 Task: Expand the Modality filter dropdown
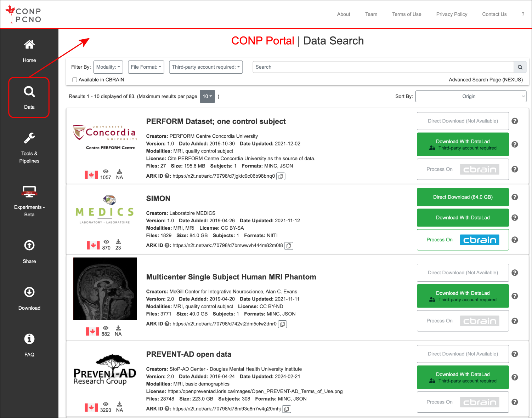108,67
